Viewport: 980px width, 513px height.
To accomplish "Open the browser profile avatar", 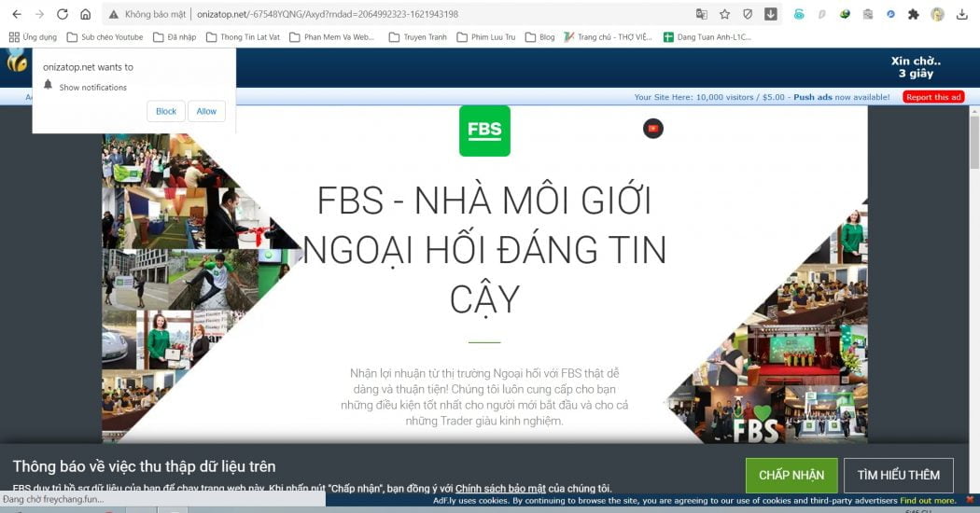I will (x=937, y=14).
